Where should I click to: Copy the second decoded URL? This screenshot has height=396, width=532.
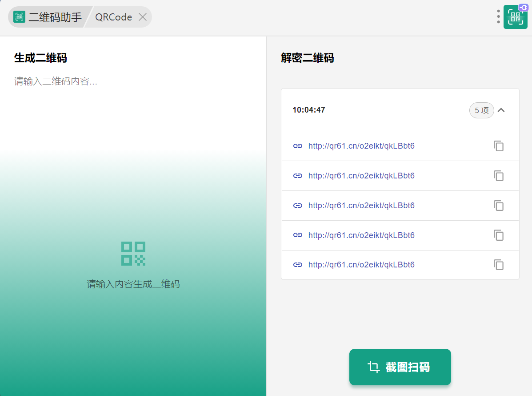click(499, 176)
